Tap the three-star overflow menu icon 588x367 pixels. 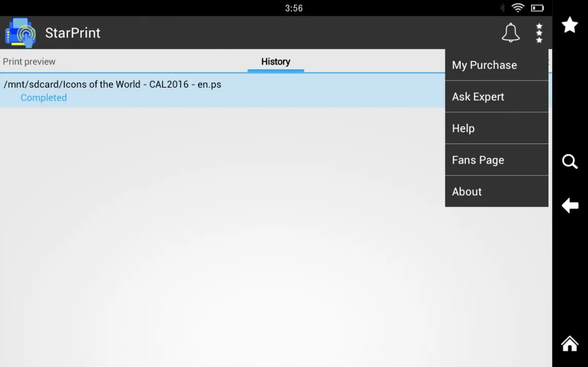539,33
